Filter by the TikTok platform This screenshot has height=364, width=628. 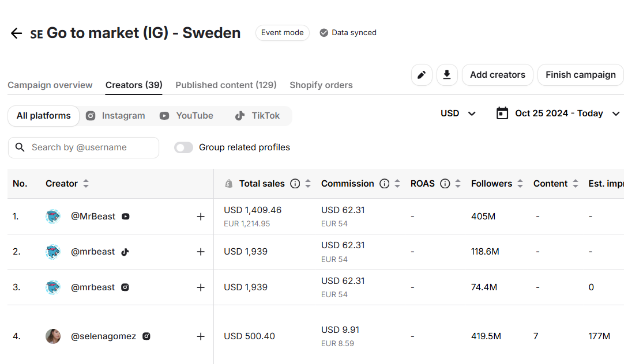click(x=257, y=116)
